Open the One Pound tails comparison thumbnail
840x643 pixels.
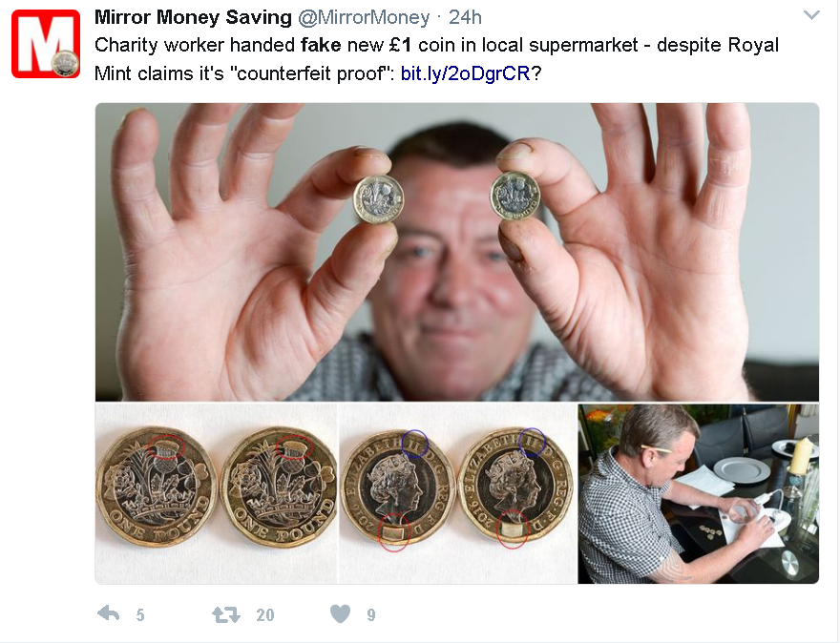coord(217,493)
